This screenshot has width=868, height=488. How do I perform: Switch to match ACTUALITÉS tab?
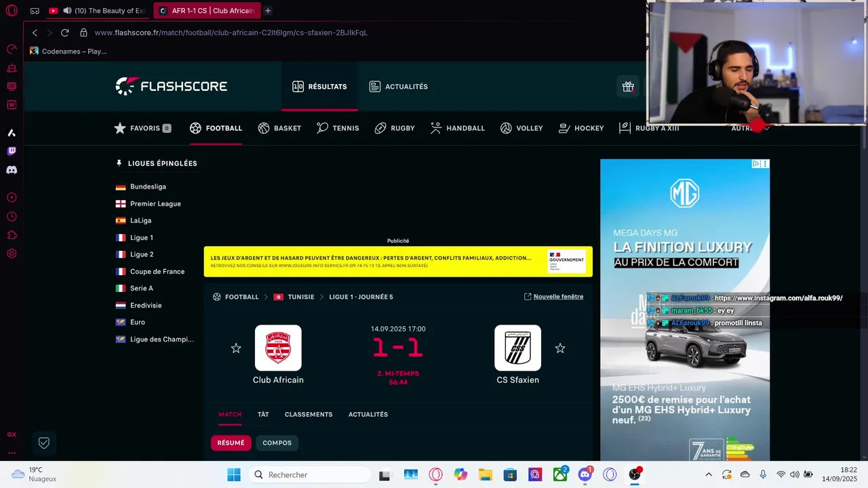[368, 414]
